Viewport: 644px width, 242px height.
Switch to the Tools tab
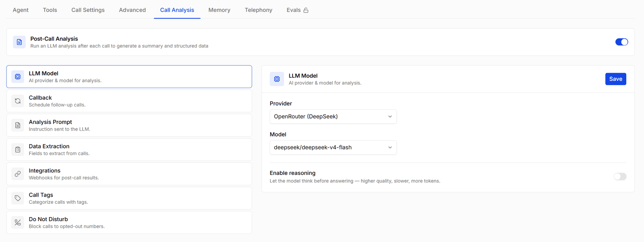50,10
